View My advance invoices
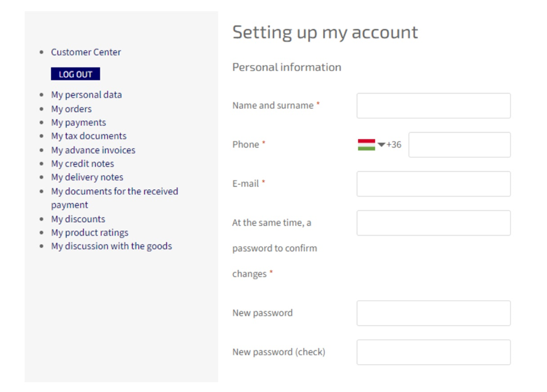The width and height of the screenshot is (547, 392). tap(93, 150)
